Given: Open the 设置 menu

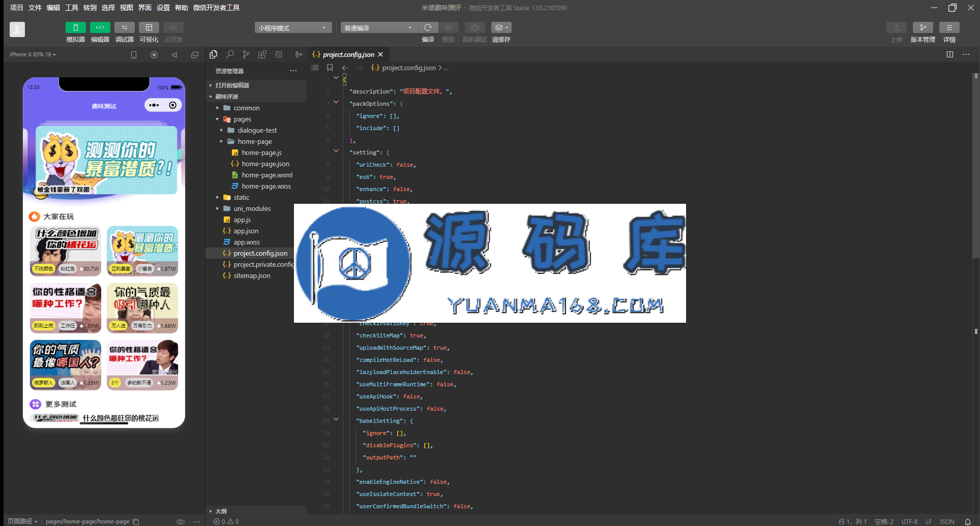Looking at the screenshot, I should tap(163, 8).
